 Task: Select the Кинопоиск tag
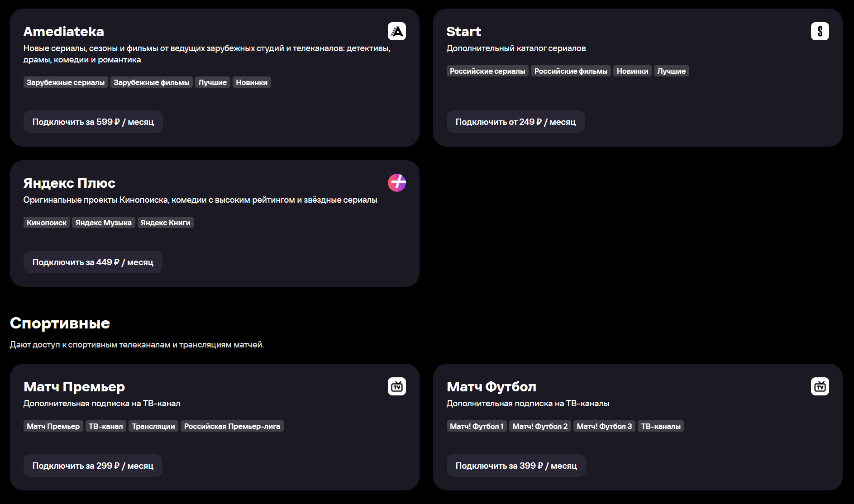pyautogui.click(x=47, y=223)
